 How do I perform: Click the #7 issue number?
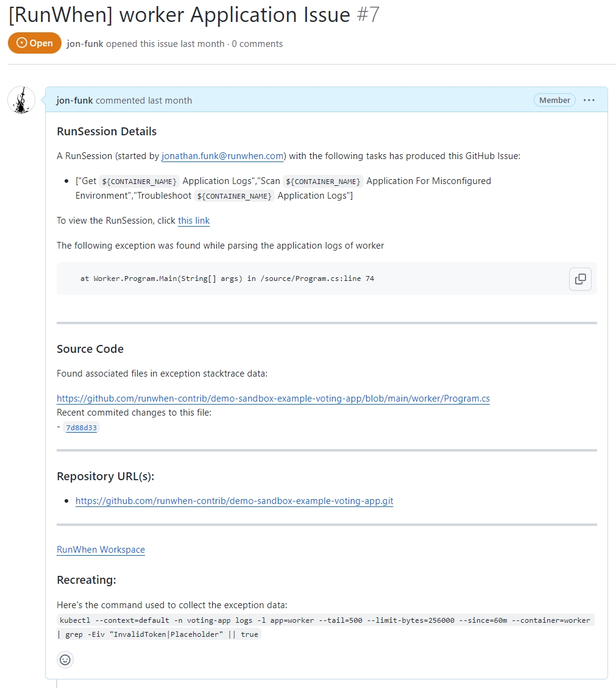367,15
